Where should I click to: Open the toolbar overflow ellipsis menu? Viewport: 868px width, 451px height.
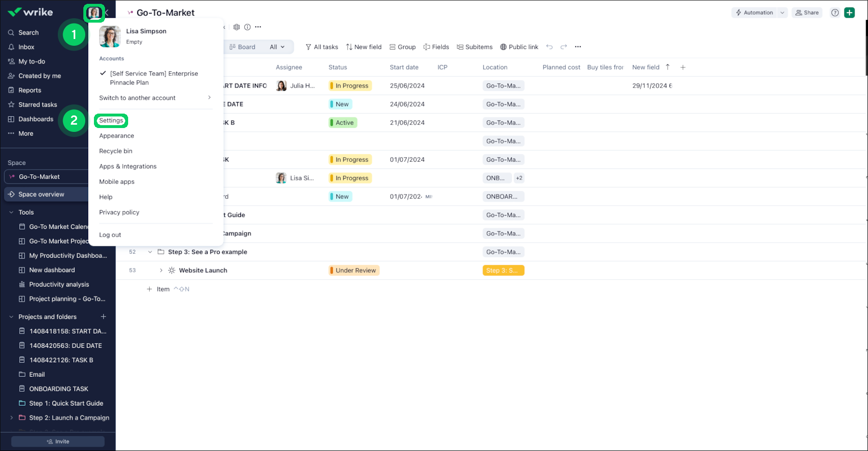(578, 47)
